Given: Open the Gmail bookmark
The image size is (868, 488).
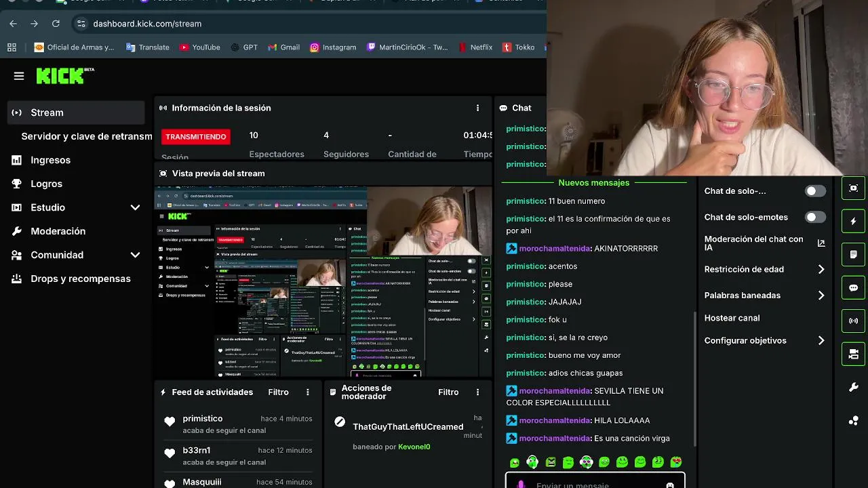Looking at the screenshot, I should (283, 47).
